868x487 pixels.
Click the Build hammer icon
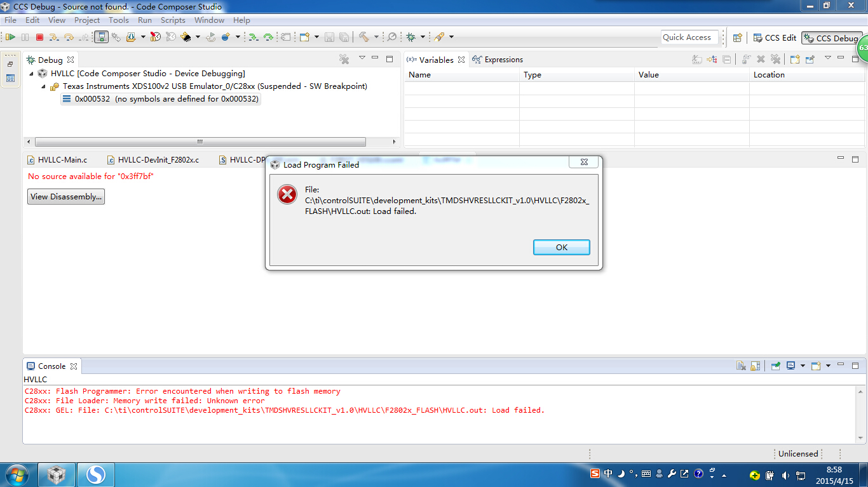[x=364, y=37]
